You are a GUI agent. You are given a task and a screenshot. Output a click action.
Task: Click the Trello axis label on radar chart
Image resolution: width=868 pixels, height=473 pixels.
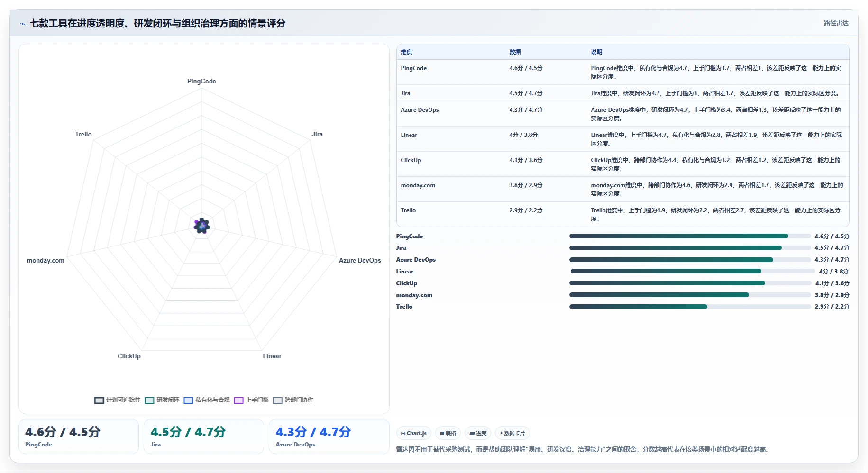[x=83, y=135]
